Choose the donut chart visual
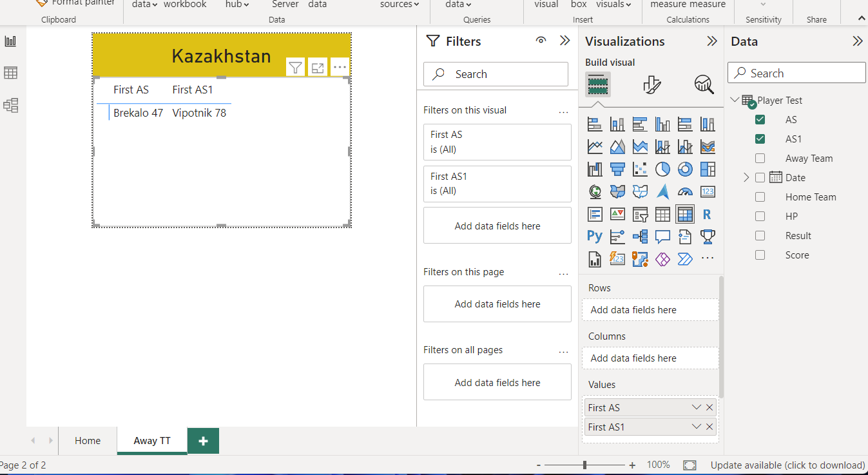 [685, 169]
